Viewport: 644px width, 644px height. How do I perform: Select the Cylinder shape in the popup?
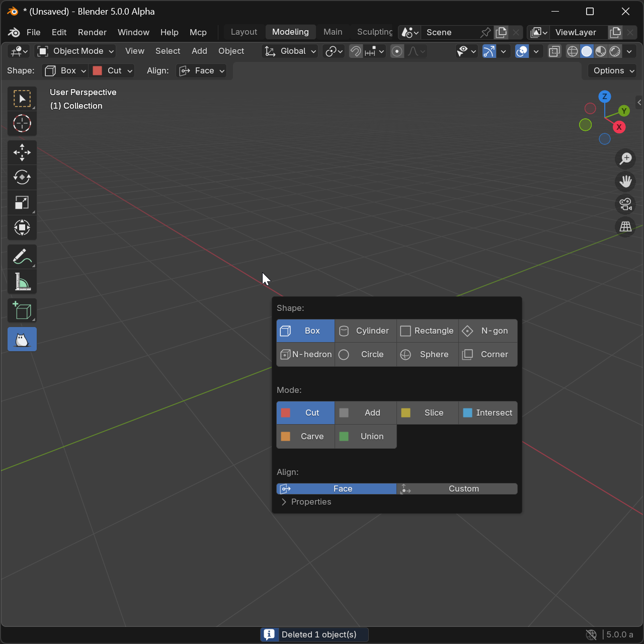(x=365, y=331)
